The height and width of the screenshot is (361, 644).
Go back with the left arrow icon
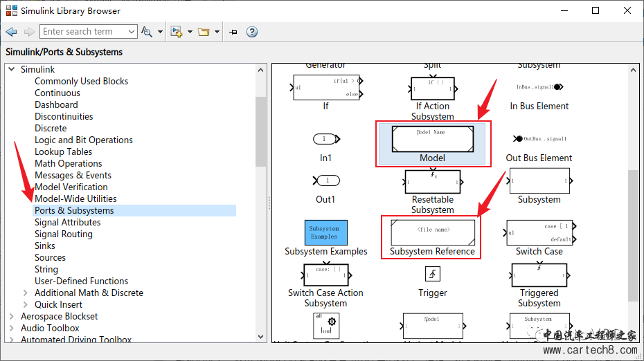[12, 32]
